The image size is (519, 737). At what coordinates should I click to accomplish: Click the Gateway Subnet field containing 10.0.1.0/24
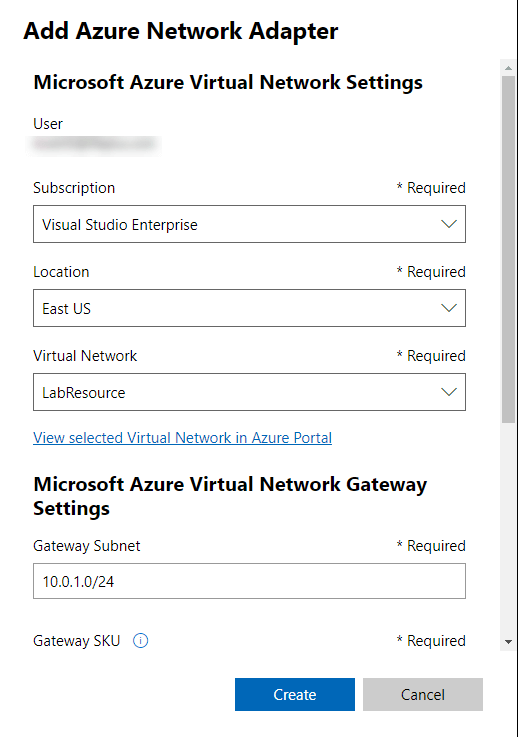coord(249,581)
